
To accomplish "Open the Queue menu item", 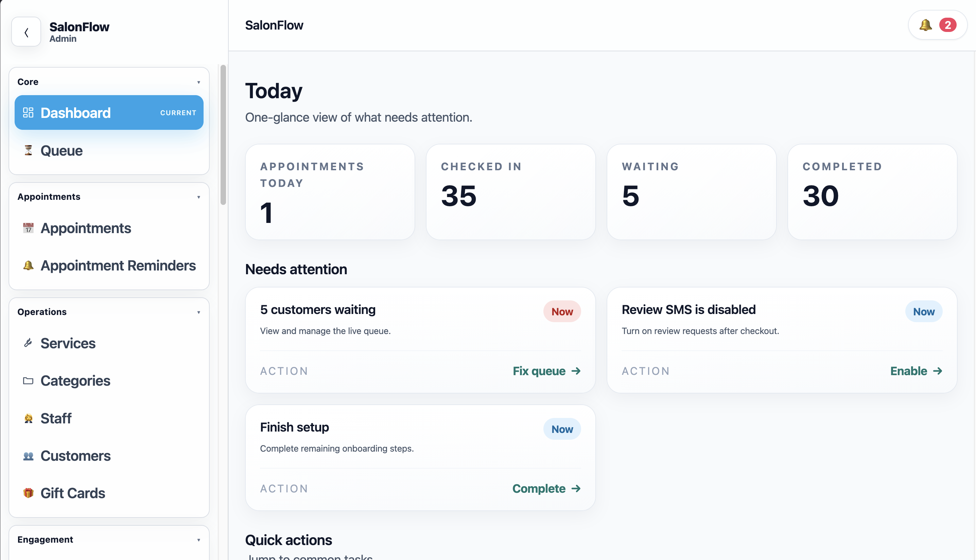I will pyautogui.click(x=109, y=151).
